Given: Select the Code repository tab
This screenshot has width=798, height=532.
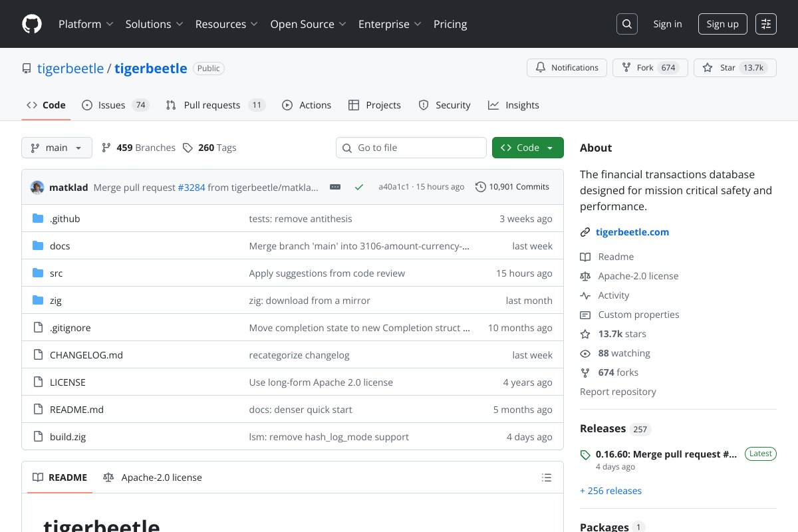Looking at the screenshot, I should [46, 105].
